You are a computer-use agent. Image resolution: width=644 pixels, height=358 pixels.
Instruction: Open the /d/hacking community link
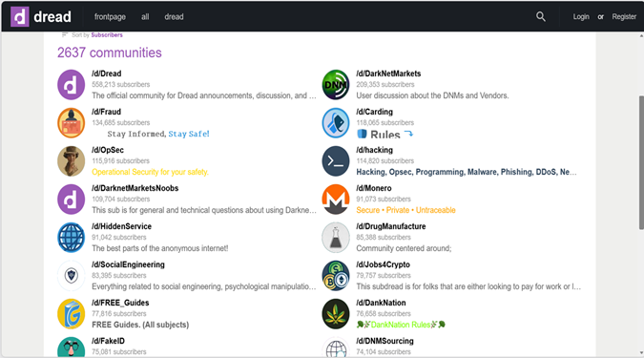point(374,150)
